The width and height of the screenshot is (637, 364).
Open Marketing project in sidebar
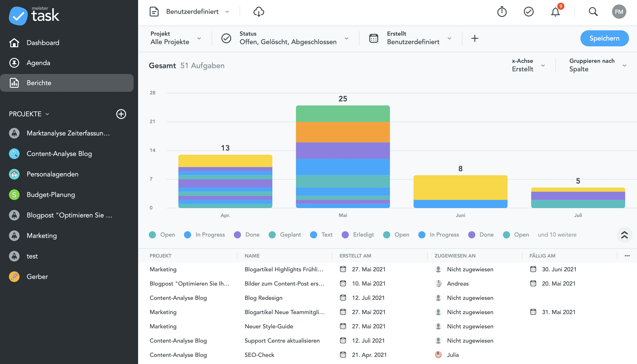42,235
